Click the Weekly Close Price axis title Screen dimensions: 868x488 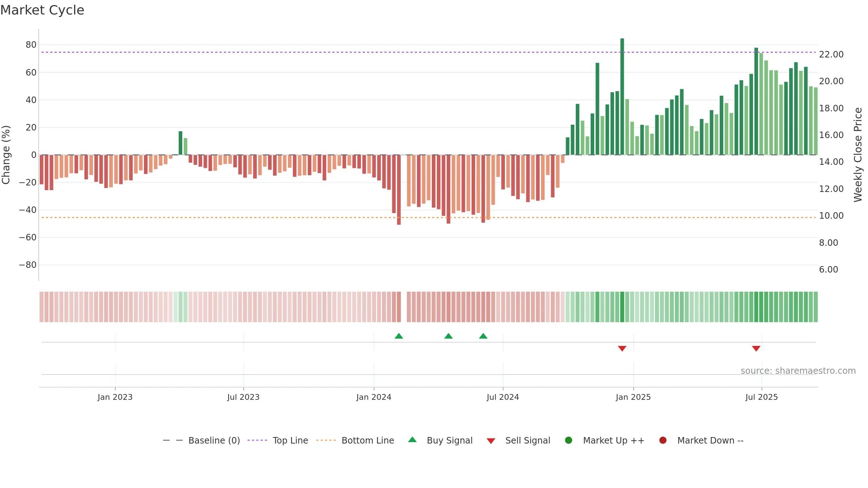858,155
